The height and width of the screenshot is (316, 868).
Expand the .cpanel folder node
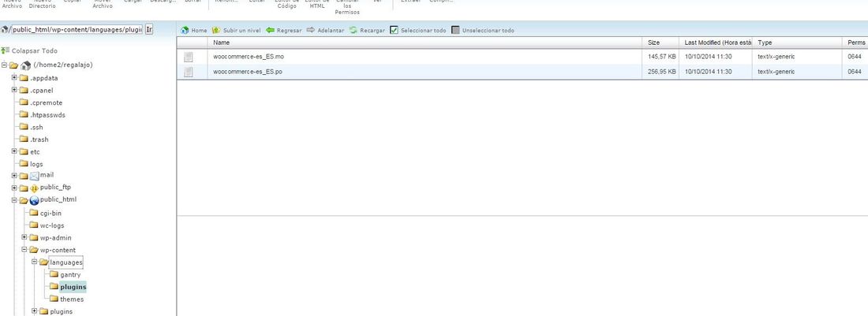pyautogui.click(x=14, y=90)
